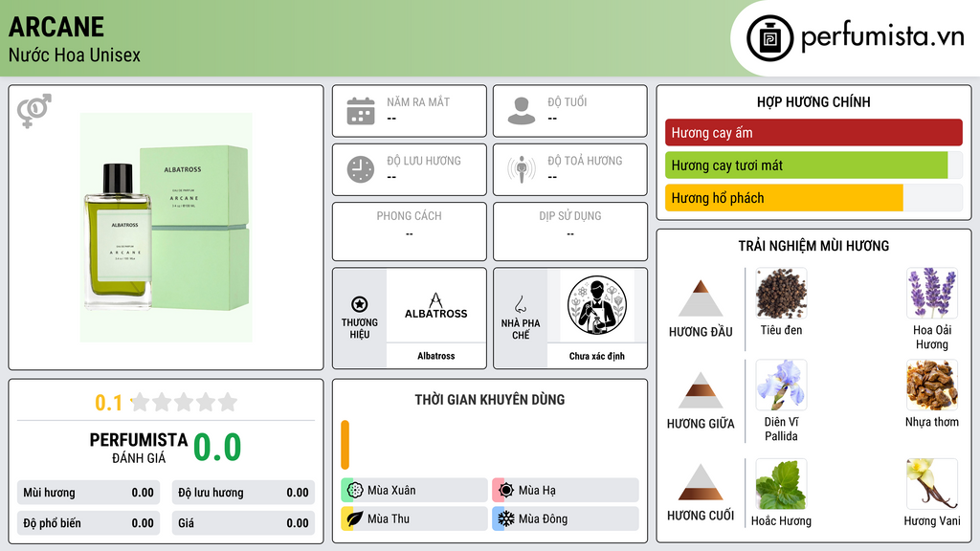This screenshot has height=551, width=980.
Task: Click the star badge Thương Hiệu icon
Action: tap(360, 304)
